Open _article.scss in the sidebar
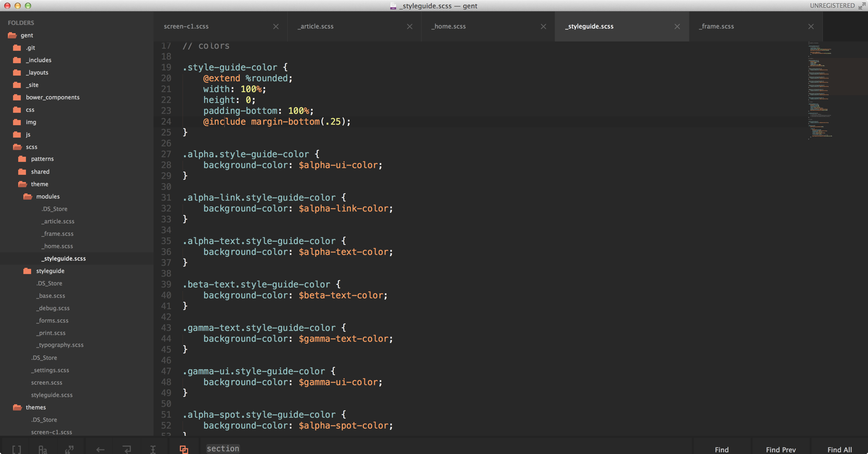 (58, 221)
